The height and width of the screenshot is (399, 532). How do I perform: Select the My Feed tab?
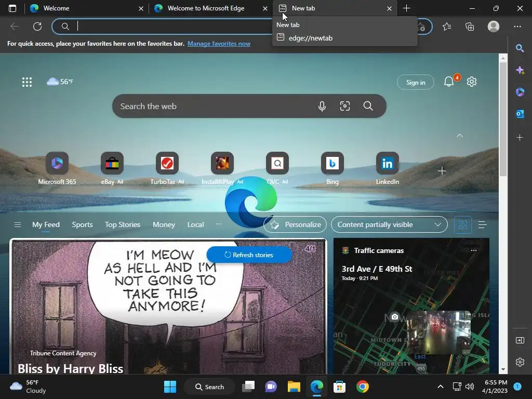pos(46,224)
